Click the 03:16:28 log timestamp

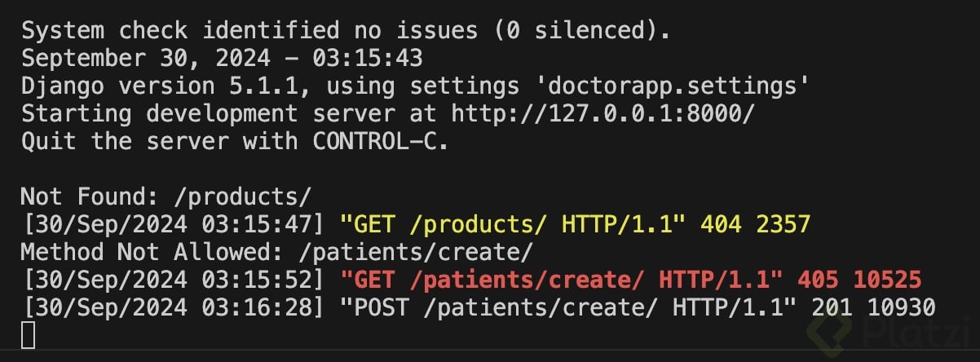(263, 307)
